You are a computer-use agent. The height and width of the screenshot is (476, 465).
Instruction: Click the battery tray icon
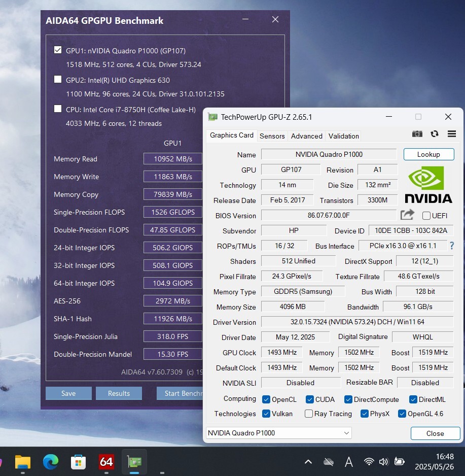tap(399, 461)
